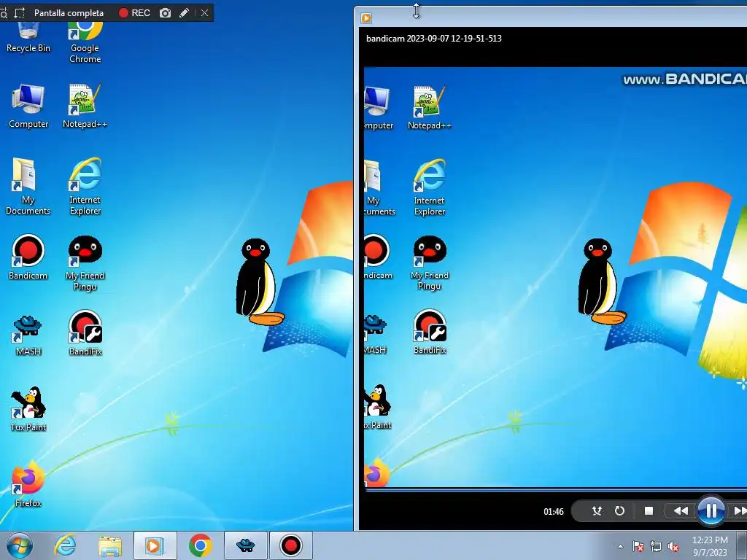747x560 pixels.
Task: Open the Recycle Bin desktop icon
Action: tap(28, 37)
